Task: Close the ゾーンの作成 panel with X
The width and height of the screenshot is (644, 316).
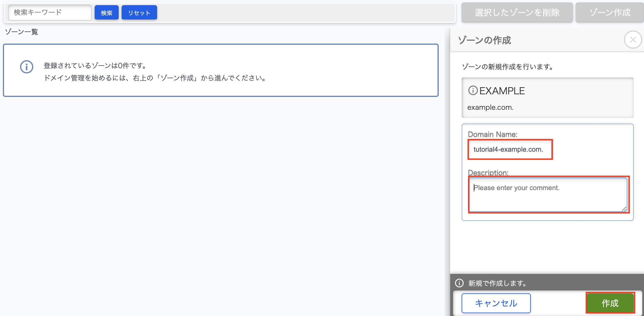Action: pyautogui.click(x=633, y=40)
